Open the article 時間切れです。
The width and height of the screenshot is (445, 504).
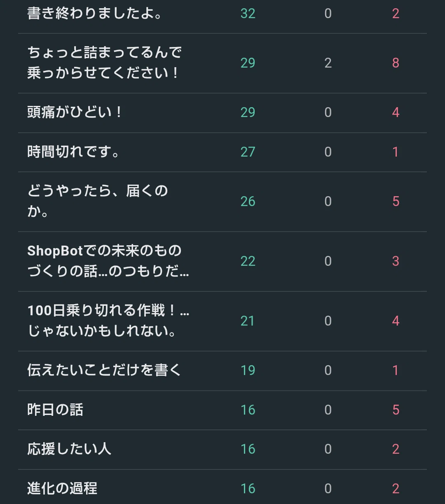[73, 152]
